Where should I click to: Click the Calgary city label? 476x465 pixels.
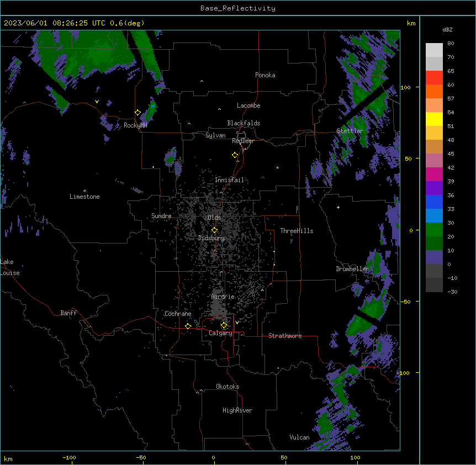[x=221, y=333]
